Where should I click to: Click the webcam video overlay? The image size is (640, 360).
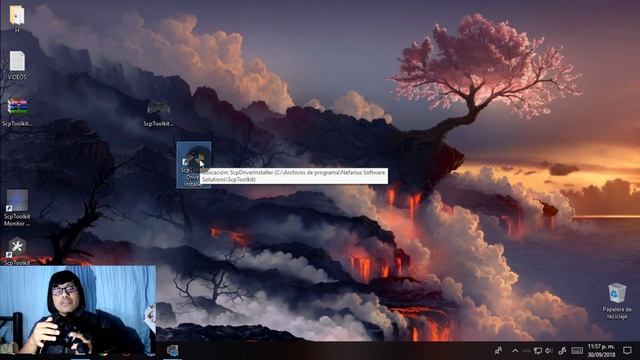point(78,310)
